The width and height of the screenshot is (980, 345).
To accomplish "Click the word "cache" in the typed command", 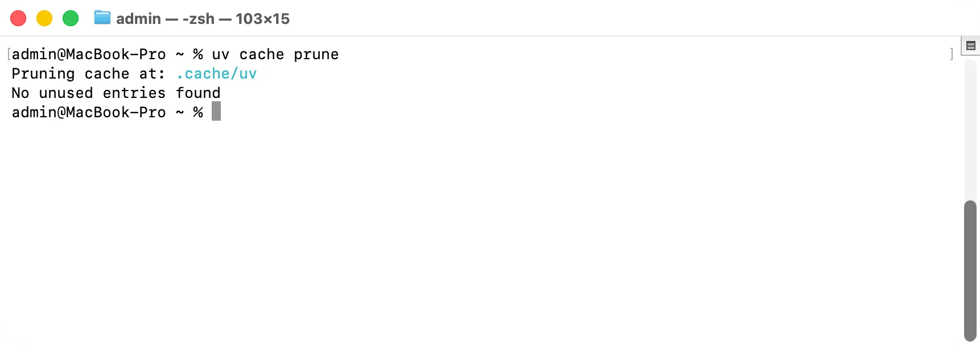I will (x=262, y=55).
